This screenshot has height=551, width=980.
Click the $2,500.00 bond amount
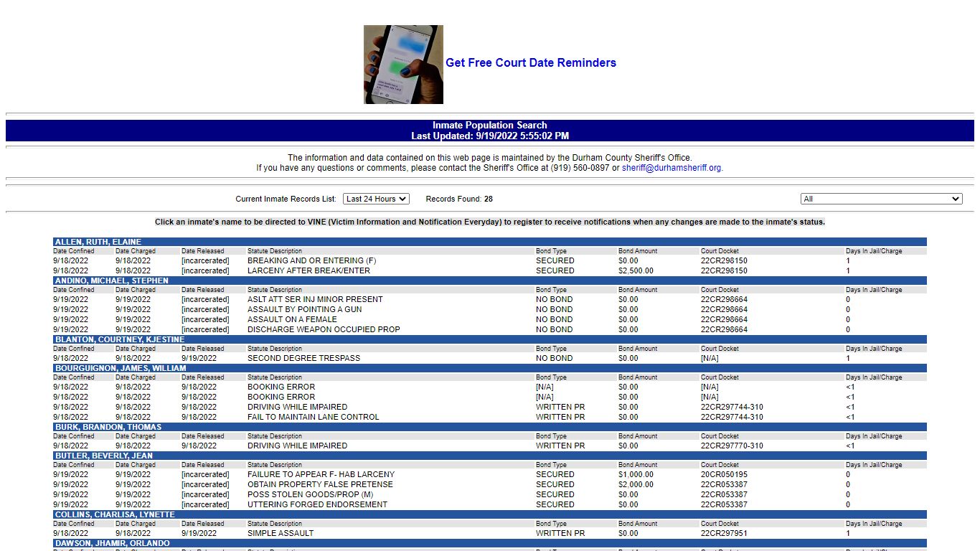point(636,270)
